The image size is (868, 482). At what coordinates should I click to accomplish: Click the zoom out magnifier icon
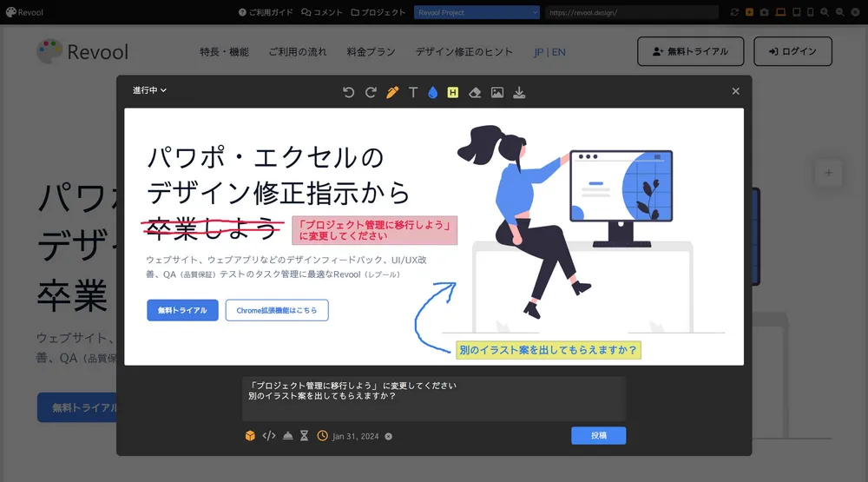pyautogui.click(x=839, y=12)
